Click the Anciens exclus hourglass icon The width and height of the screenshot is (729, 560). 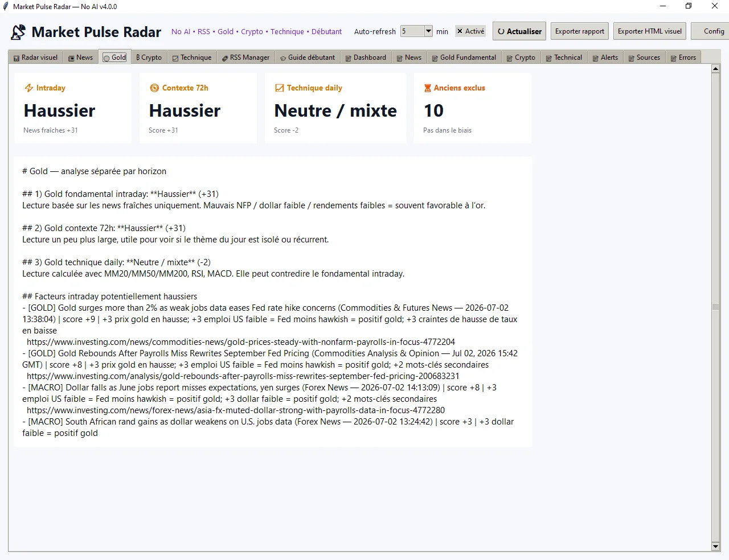point(428,88)
